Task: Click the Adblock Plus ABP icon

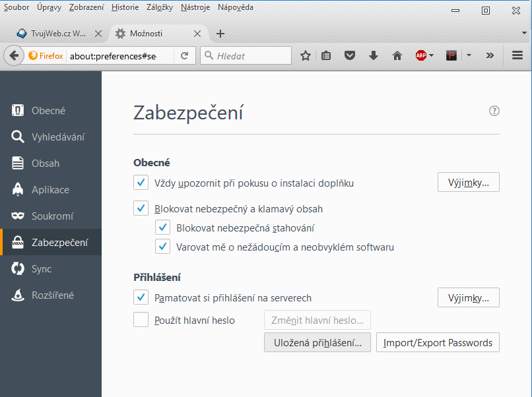Action: coord(420,56)
